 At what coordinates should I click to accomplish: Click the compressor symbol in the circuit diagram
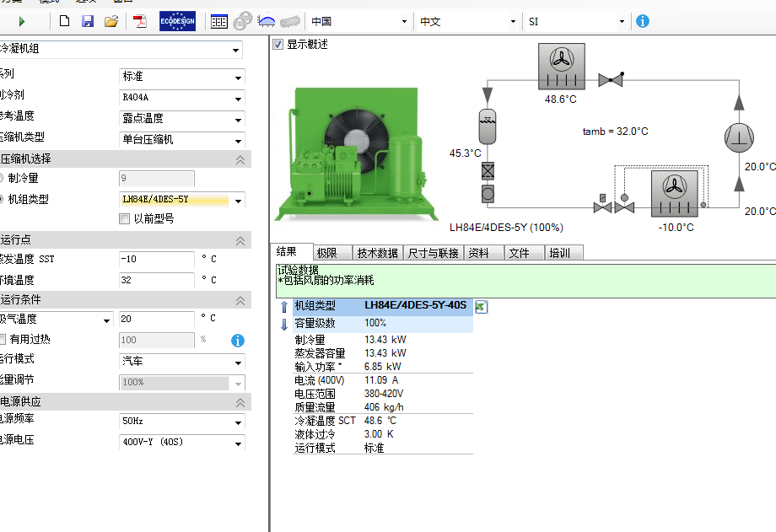(x=739, y=137)
